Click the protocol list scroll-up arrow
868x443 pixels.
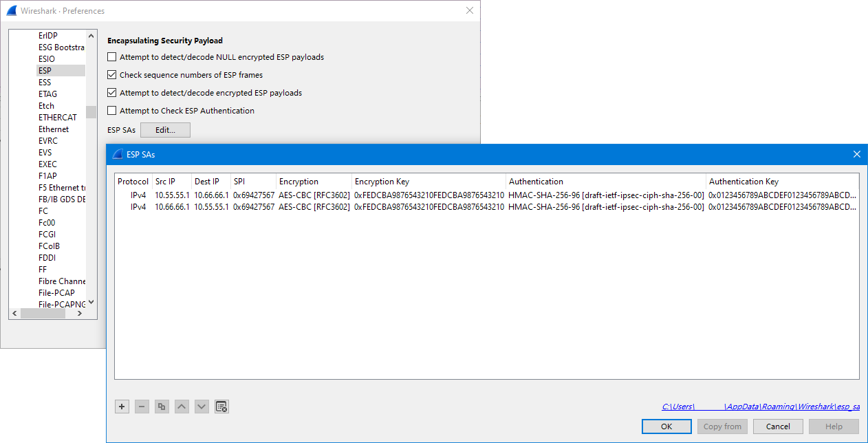pos(91,36)
